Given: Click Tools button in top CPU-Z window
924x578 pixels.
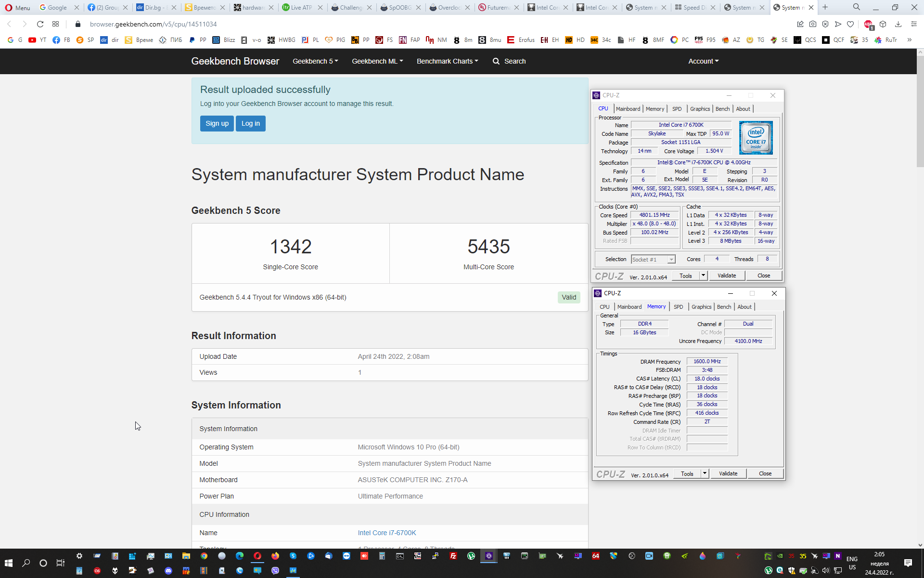Looking at the screenshot, I should 686,276.
